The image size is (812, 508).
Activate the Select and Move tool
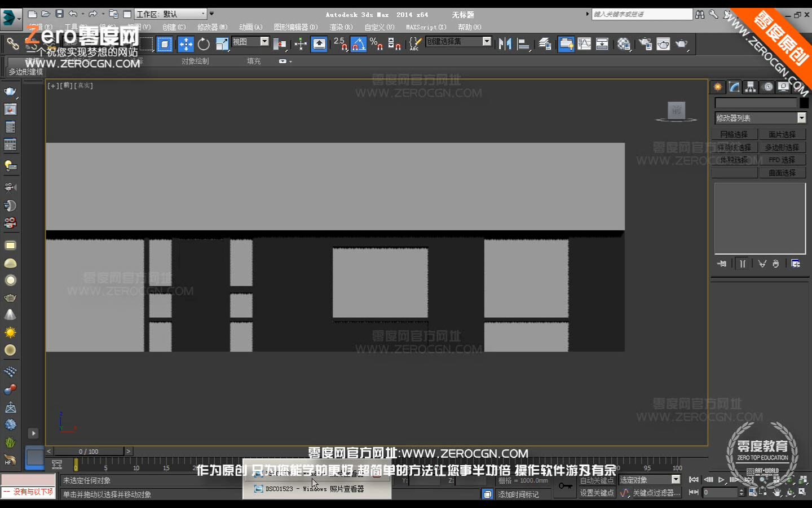[186, 44]
